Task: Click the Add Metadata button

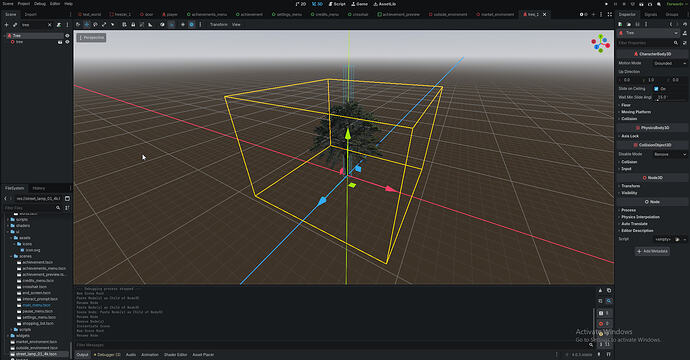Action: click(653, 251)
